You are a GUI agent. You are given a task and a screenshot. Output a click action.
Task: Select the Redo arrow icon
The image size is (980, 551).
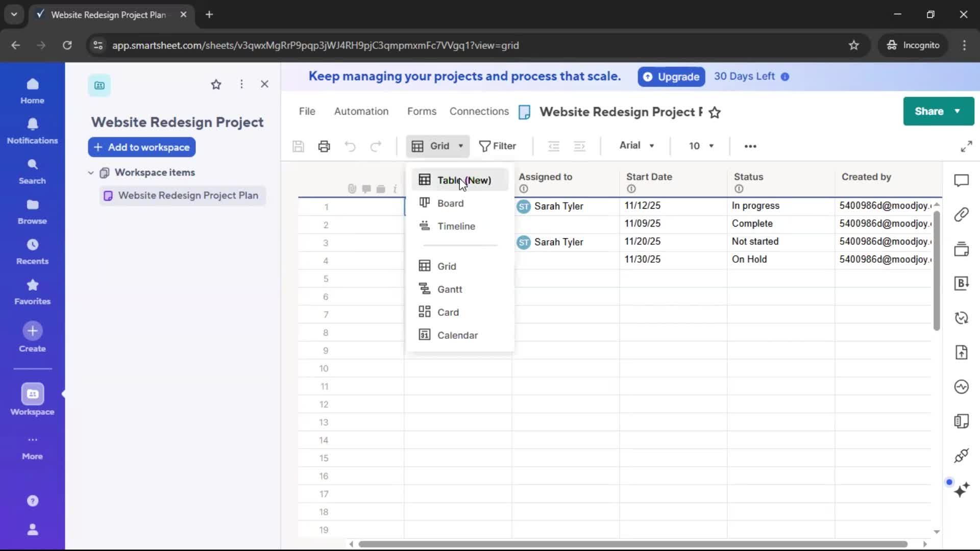[376, 146]
